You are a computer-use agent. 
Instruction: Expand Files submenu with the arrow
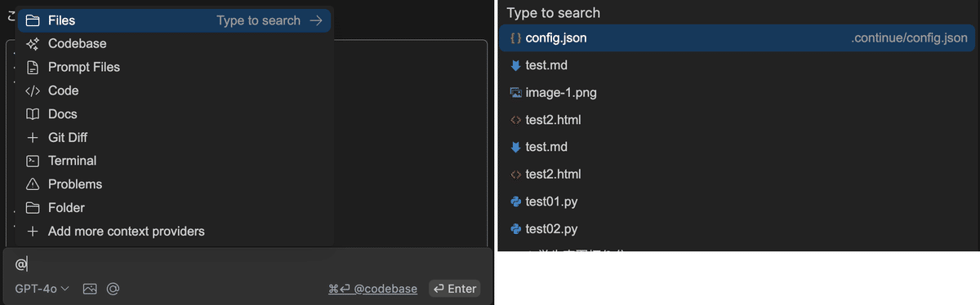[316, 20]
